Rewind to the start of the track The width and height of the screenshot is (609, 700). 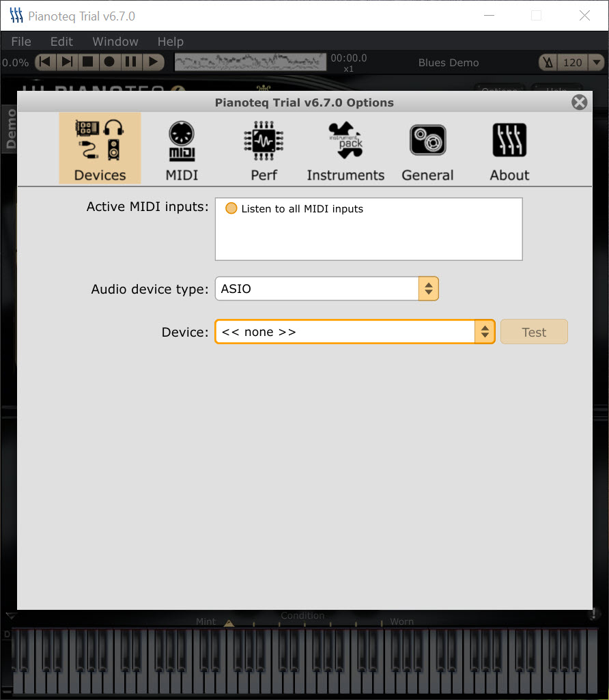[x=45, y=61]
